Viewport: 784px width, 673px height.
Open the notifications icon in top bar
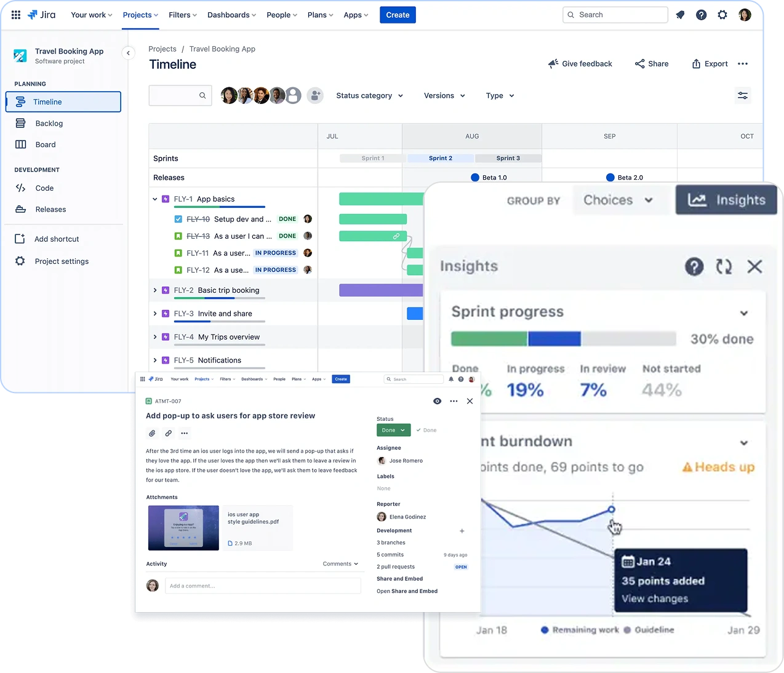[680, 15]
